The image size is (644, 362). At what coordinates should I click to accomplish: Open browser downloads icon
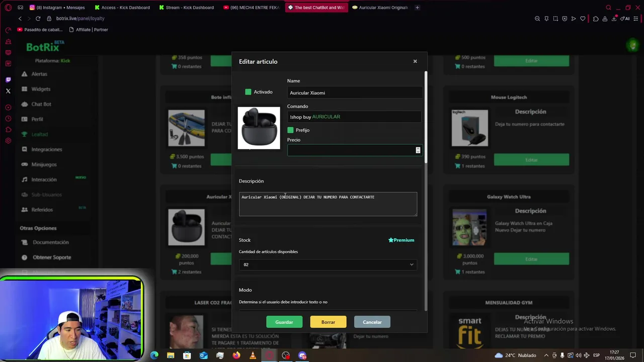click(615, 19)
